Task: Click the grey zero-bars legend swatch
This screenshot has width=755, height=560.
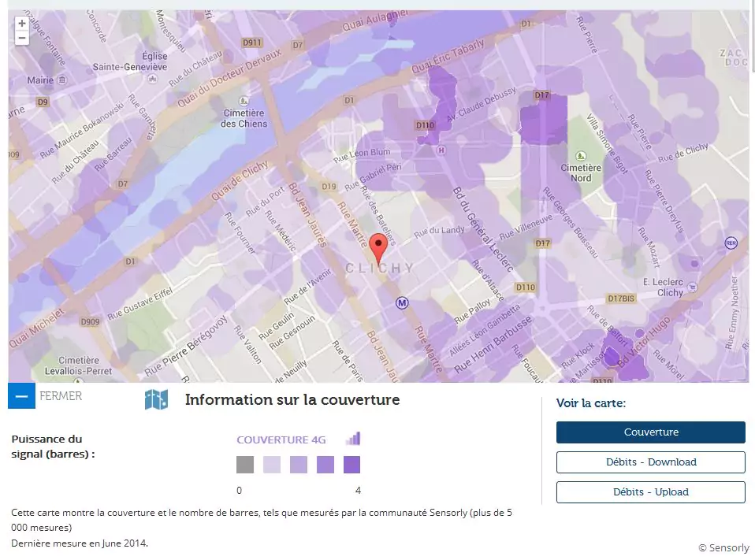Action: (245, 465)
